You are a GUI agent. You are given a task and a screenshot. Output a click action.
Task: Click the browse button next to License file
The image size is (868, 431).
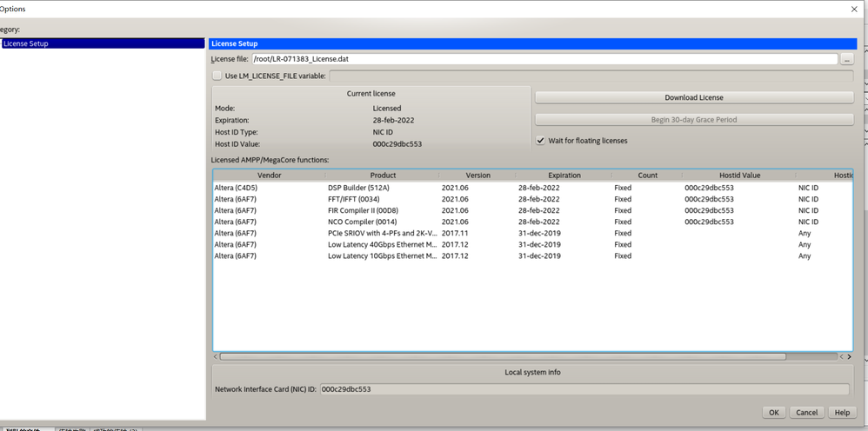point(846,59)
